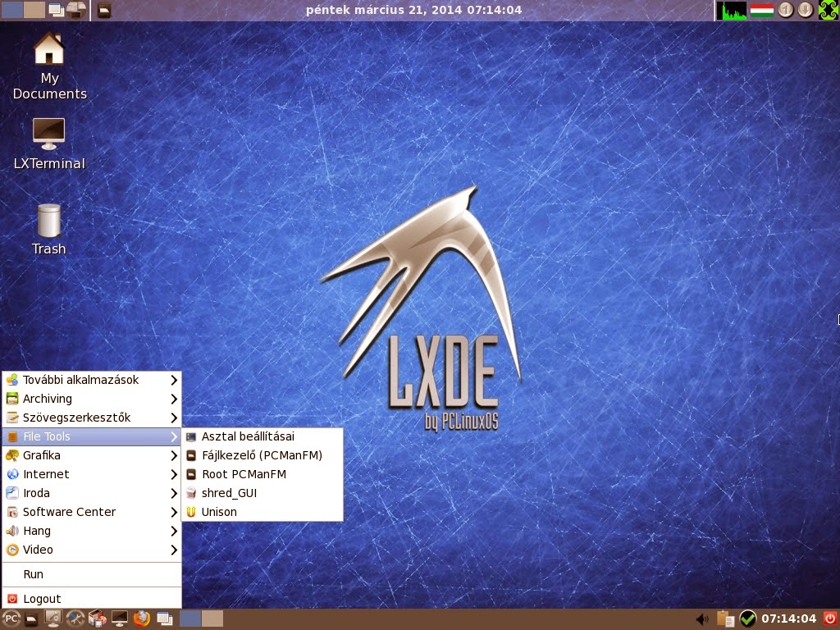Open terminal launcher in bottom panel

[x=119, y=619]
